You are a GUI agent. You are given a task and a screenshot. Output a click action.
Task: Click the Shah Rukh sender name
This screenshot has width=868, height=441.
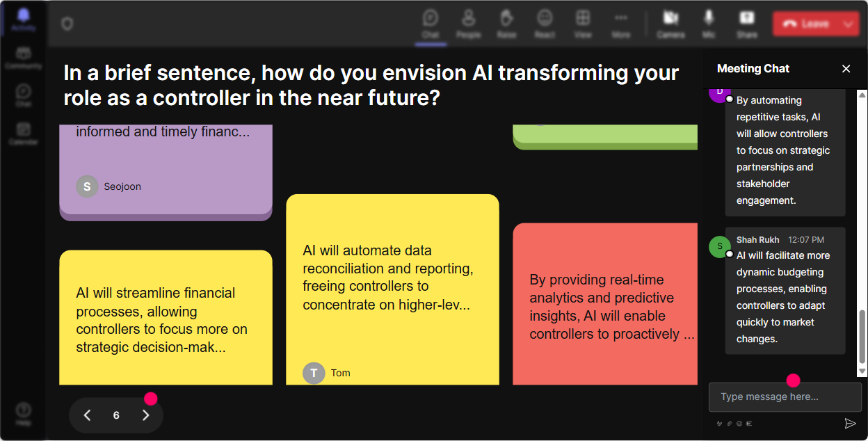[757, 240]
